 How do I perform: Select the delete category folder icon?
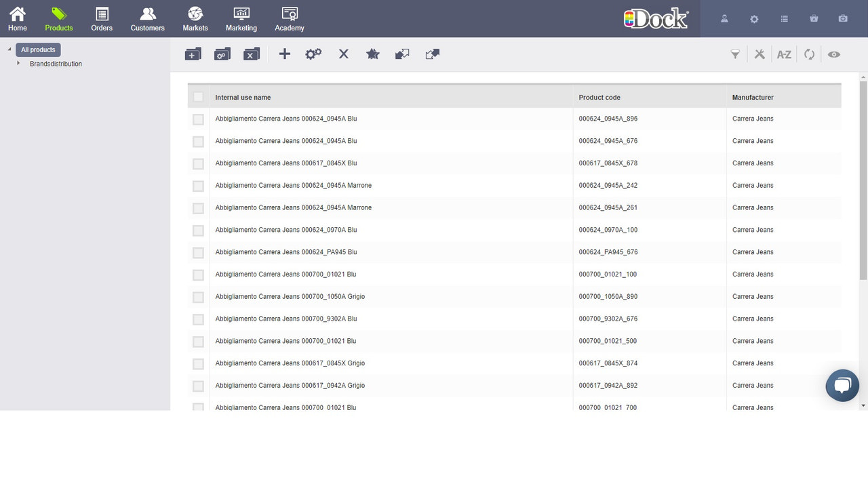click(x=252, y=54)
